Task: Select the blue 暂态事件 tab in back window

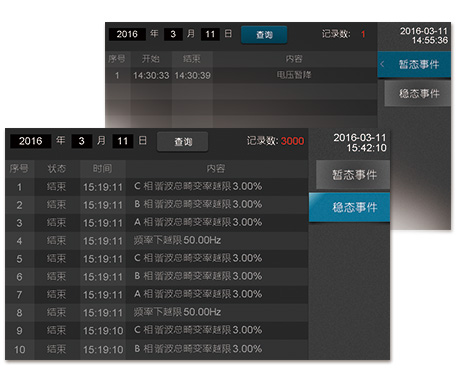Action: click(x=414, y=64)
